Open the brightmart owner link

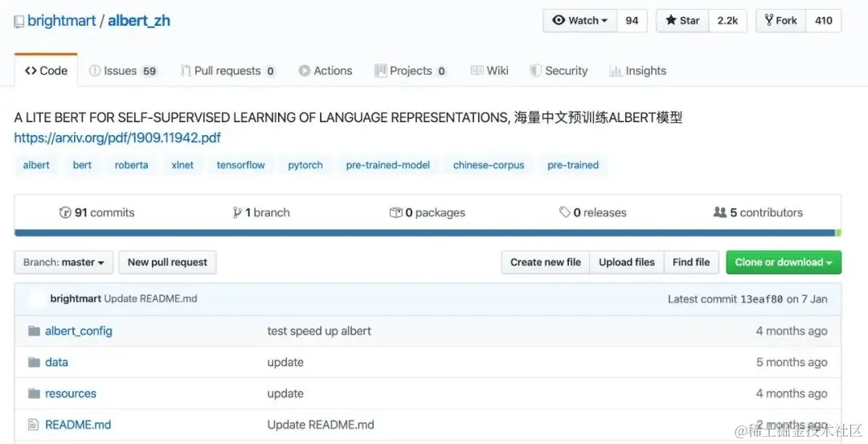(61, 20)
